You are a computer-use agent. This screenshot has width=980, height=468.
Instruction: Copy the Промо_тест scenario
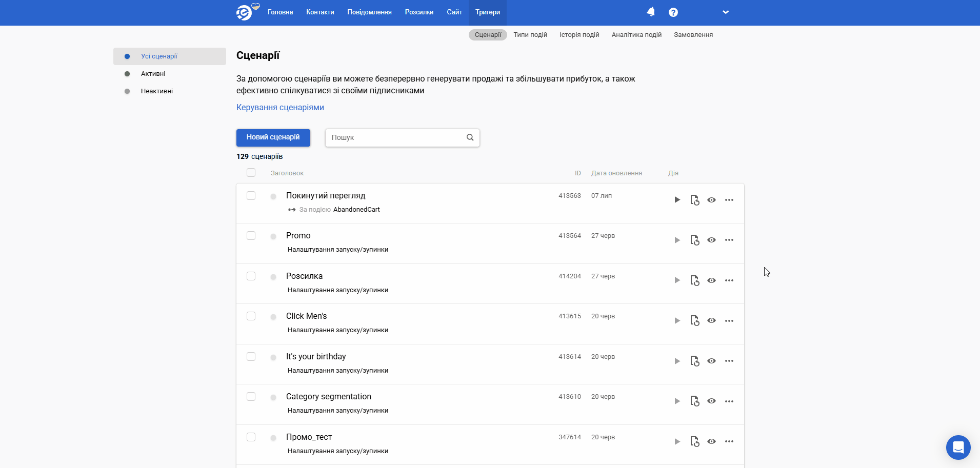[695, 441]
